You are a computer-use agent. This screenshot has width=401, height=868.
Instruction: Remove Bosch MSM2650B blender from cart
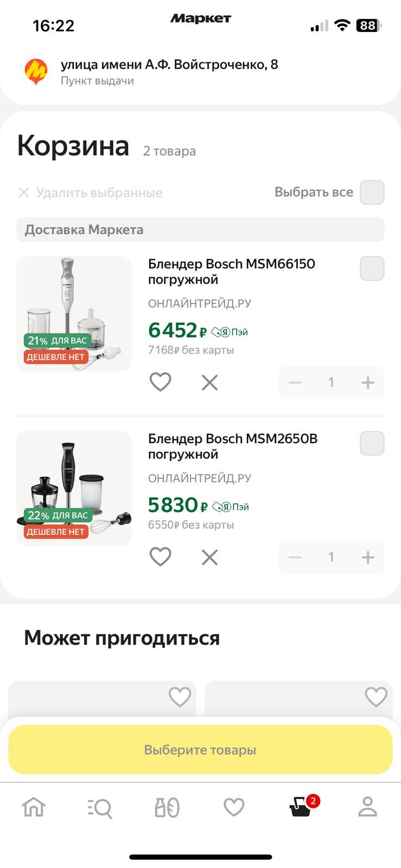[x=209, y=557]
